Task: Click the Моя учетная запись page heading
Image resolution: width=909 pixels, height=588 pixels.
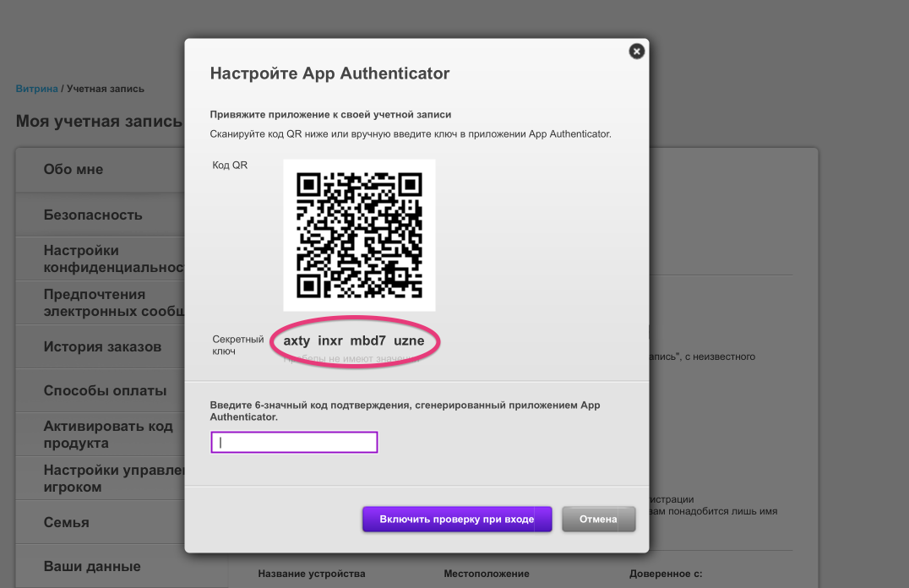Action: [99, 121]
